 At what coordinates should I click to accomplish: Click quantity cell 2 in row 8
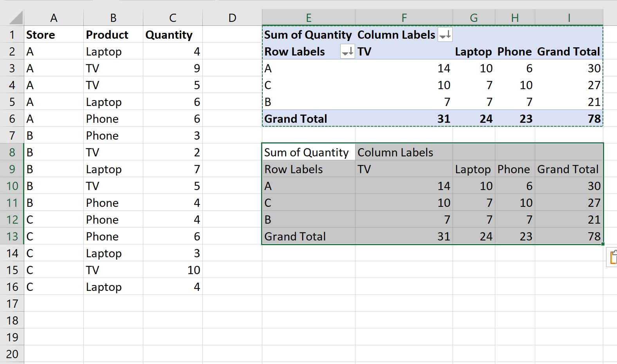pos(173,152)
